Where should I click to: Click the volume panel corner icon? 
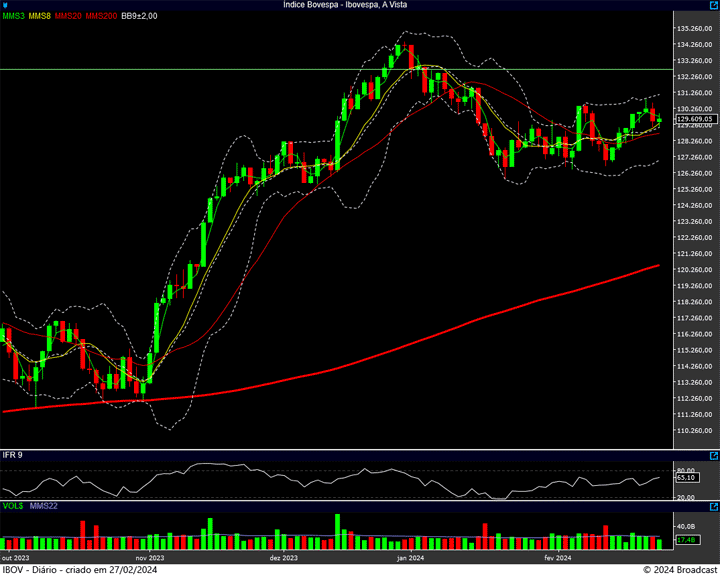pyautogui.click(x=712, y=507)
